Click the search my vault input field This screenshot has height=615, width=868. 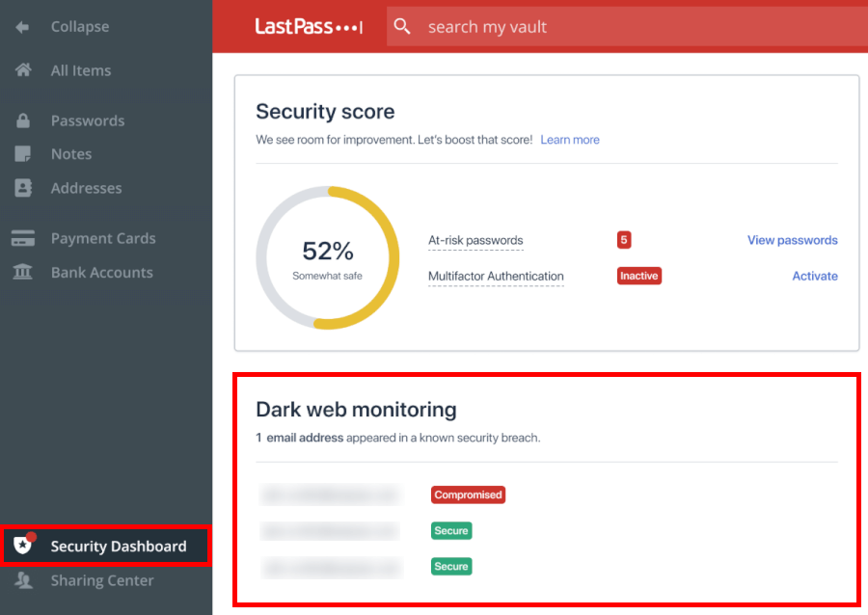[502, 26]
